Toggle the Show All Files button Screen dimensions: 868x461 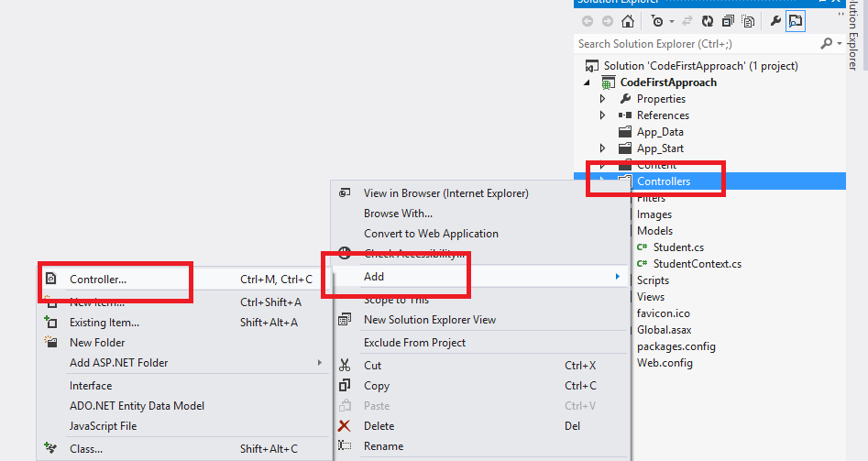pyautogui.click(x=749, y=21)
